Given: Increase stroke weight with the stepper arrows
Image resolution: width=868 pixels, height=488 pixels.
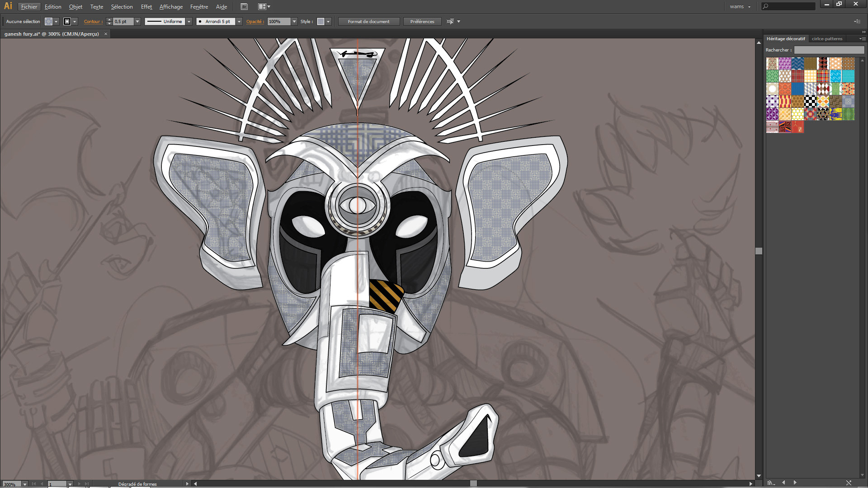Looking at the screenshot, I should (x=109, y=19).
